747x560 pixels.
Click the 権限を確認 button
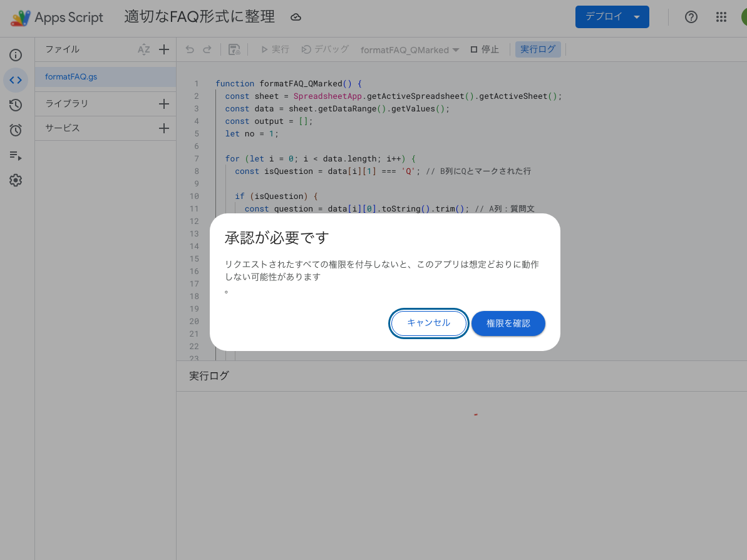point(508,323)
